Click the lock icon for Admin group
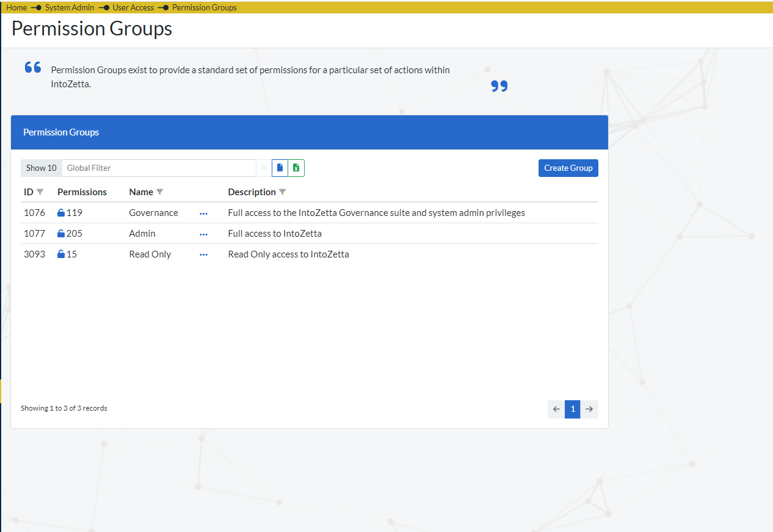This screenshot has width=773, height=532. pyautogui.click(x=61, y=234)
